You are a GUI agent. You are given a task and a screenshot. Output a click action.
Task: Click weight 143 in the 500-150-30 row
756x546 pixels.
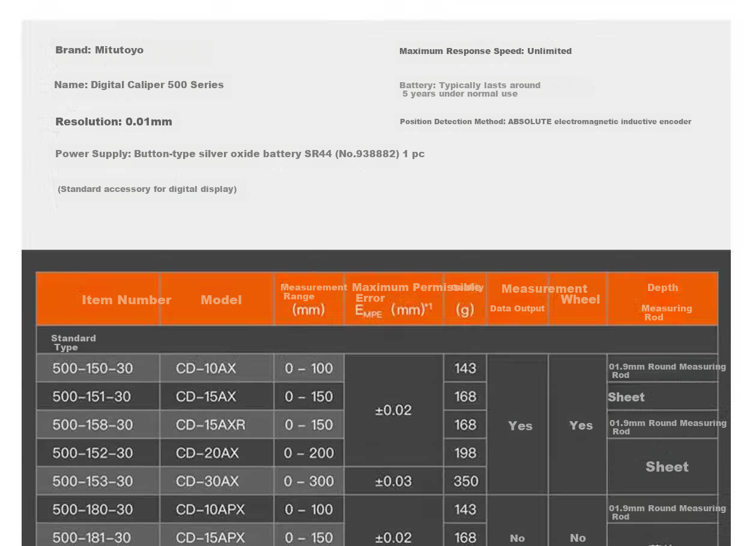coord(465,368)
